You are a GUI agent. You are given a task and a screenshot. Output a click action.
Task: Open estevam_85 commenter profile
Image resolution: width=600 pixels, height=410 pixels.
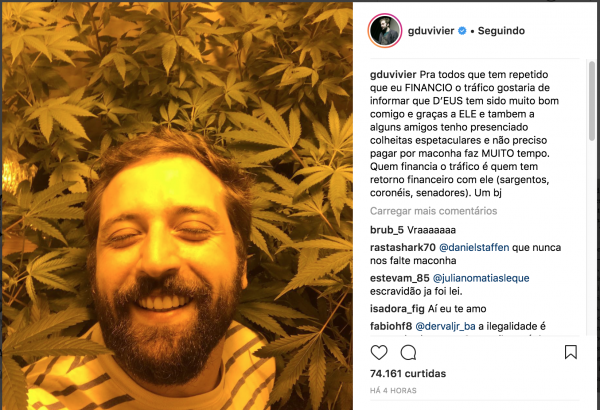click(399, 278)
